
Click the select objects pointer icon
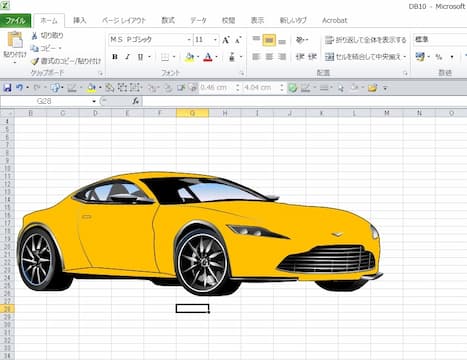coord(340,88)
